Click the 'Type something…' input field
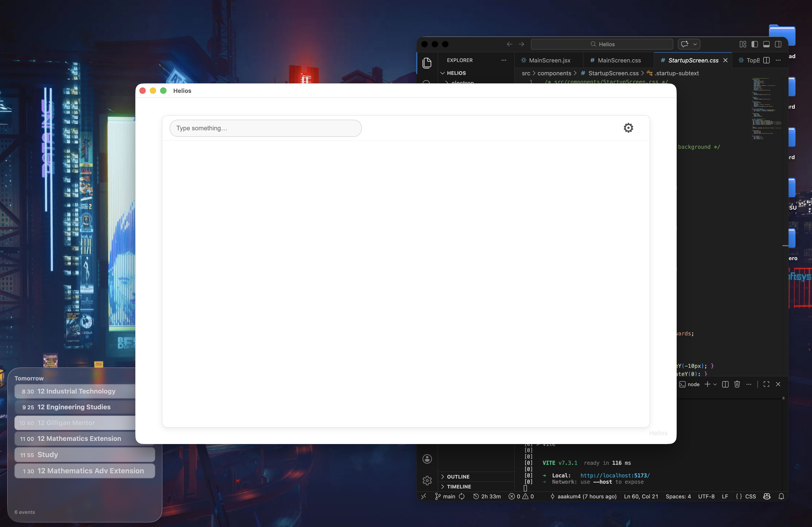 (x=265, y=128)
